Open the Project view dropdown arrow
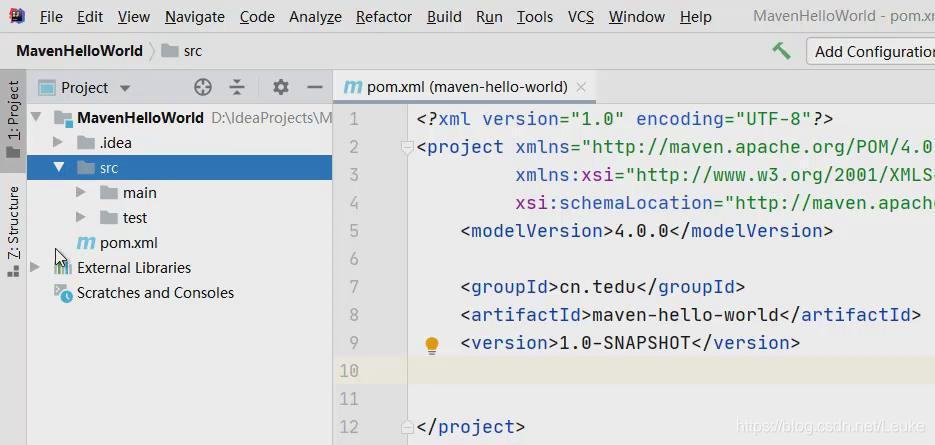 tap(125, 88)
